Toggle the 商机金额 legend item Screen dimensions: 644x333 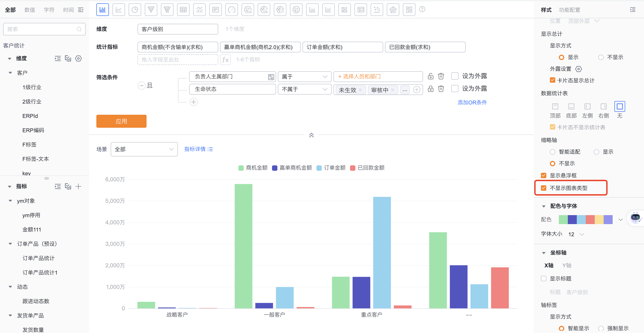pos(253,168)
